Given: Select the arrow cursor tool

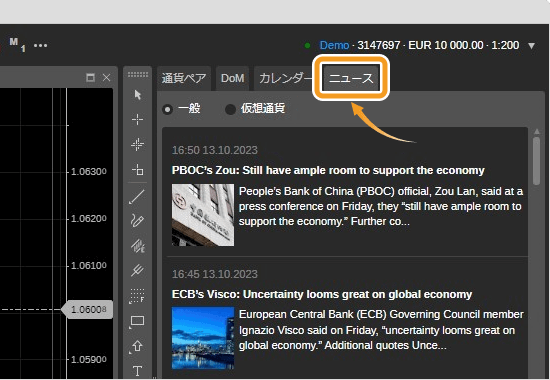Looking at the screenshot, I should [138, 95].
